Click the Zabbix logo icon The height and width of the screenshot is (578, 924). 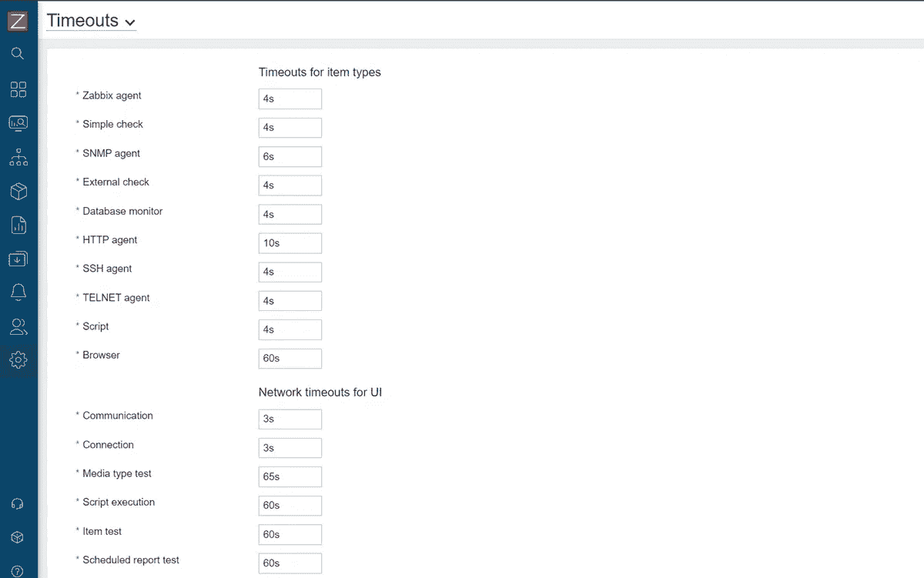[x=18, y=21]
